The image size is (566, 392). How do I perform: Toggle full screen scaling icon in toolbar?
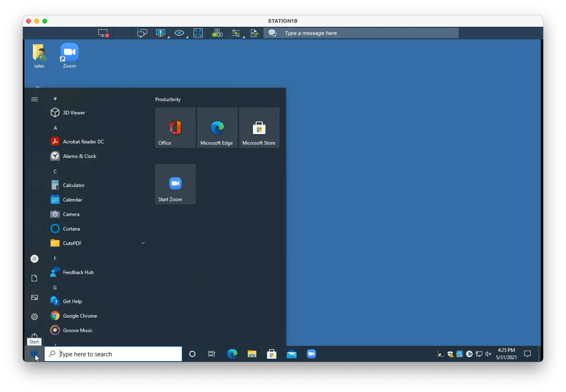(x=198, y=33)
